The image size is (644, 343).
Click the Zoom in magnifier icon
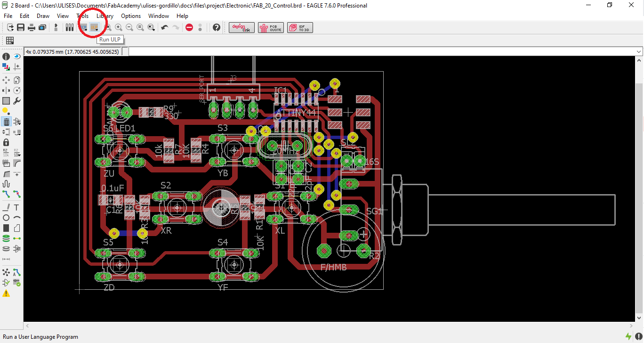click(x=119, y=27)
